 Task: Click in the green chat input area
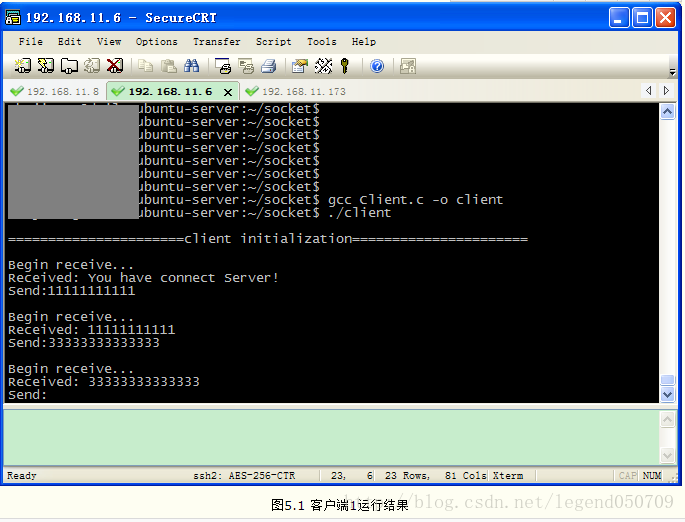tap(330, 436)
